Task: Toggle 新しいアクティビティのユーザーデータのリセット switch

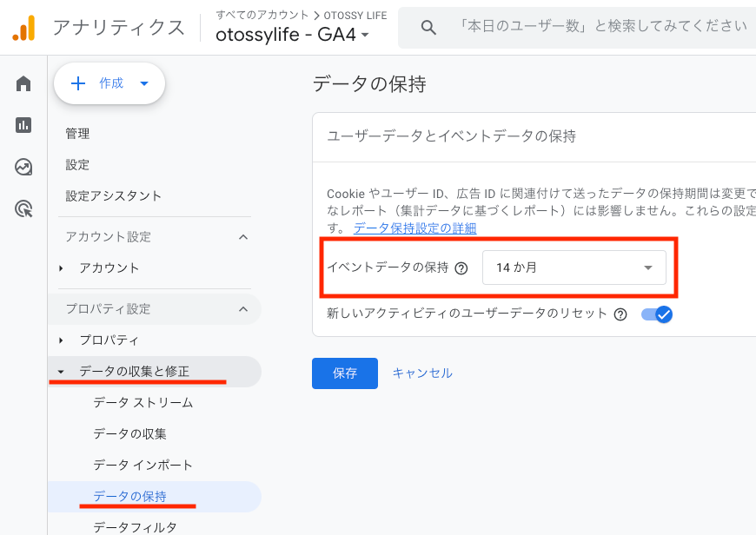Action: pos(657,314)
